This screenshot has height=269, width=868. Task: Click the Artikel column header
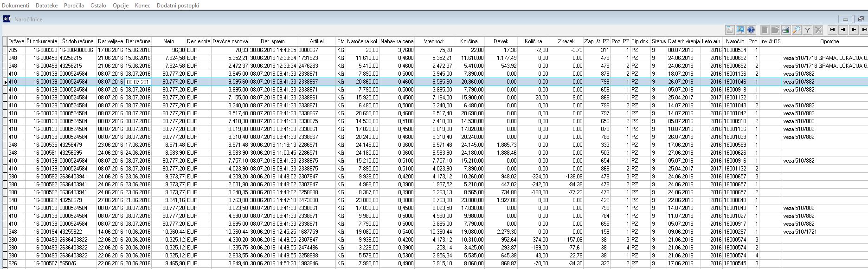[316, 41]
